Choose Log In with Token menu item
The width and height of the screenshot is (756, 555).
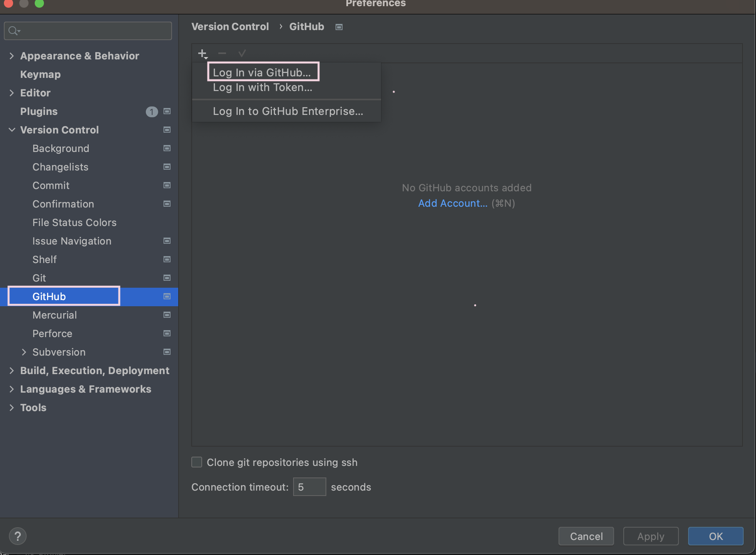287,88
